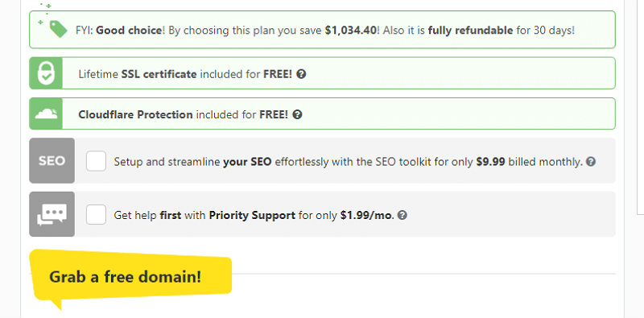Click the green price tag icon
The height and width of the screenshot is (318, 644).
click(58, 29)
